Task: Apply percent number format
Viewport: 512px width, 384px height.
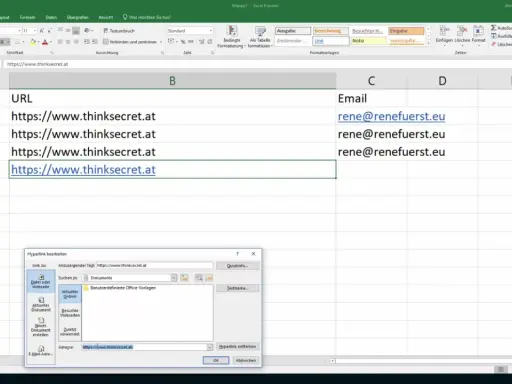Action: click(x=183, y=42)
